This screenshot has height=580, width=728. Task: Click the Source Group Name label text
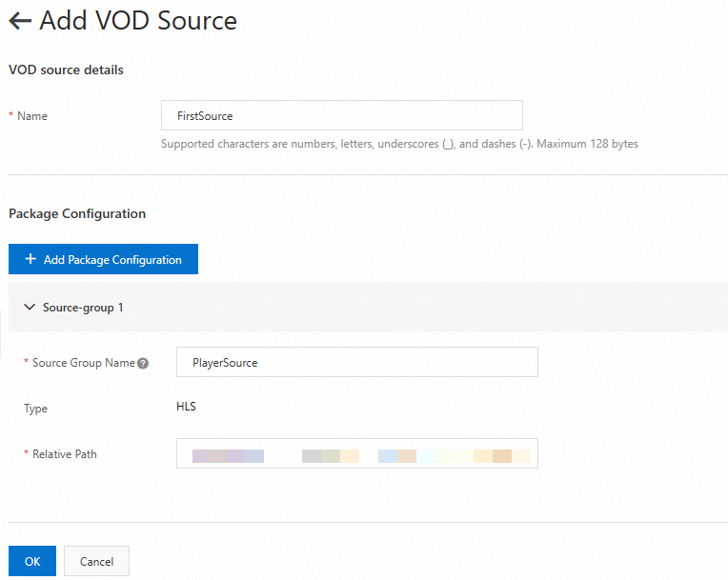[83, 363]
